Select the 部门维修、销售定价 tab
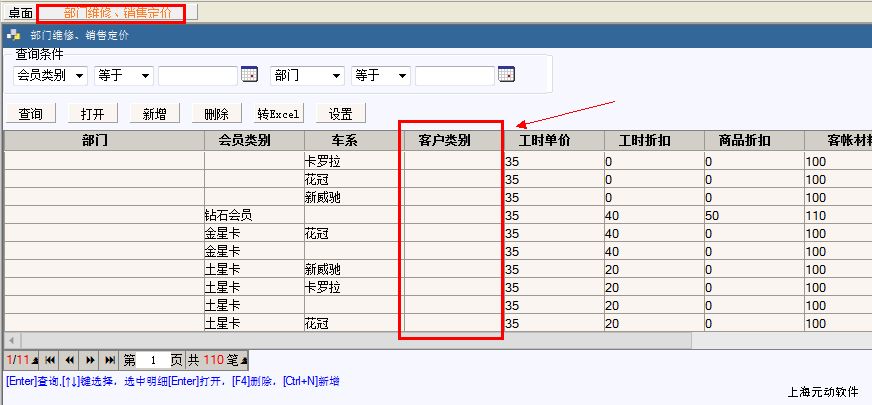 click(110, 13)
